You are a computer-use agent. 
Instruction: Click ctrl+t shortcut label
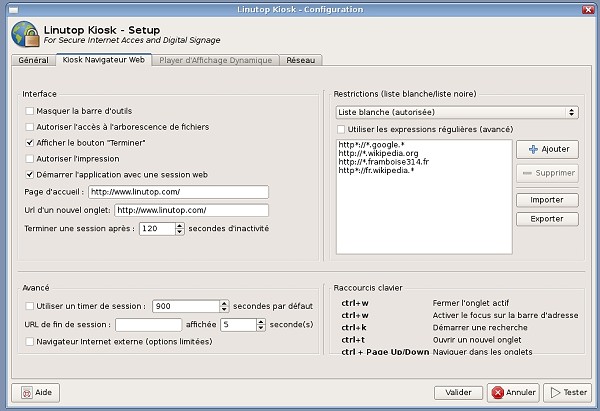click(353, 340)
